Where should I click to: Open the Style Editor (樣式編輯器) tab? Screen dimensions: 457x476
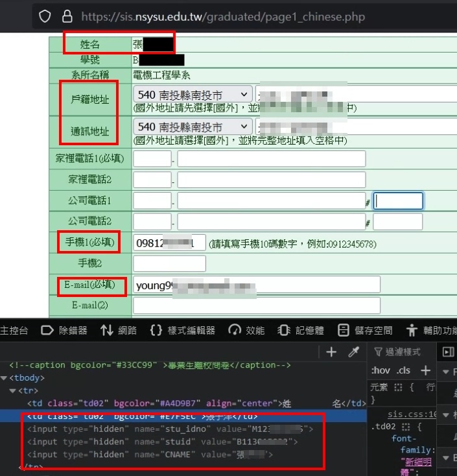point(182,330)
